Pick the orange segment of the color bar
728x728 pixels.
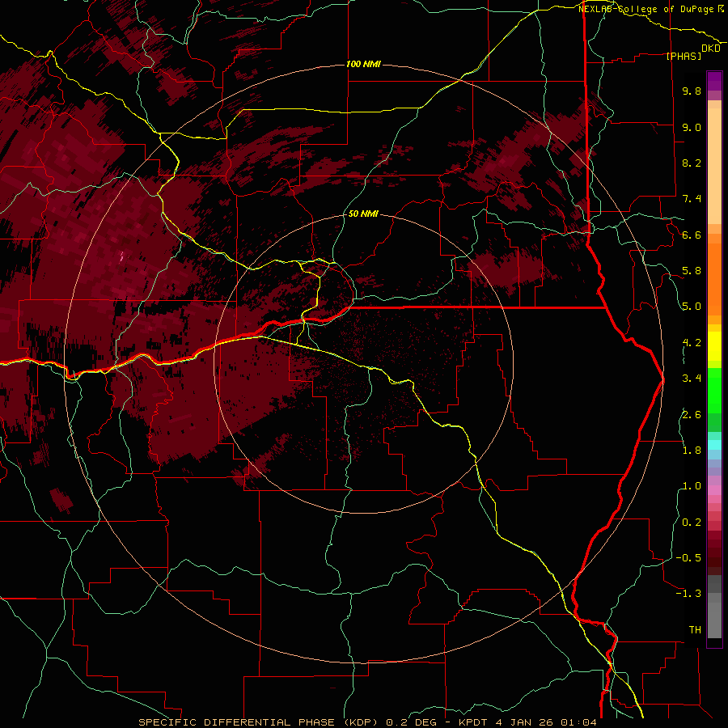point(714,278)
